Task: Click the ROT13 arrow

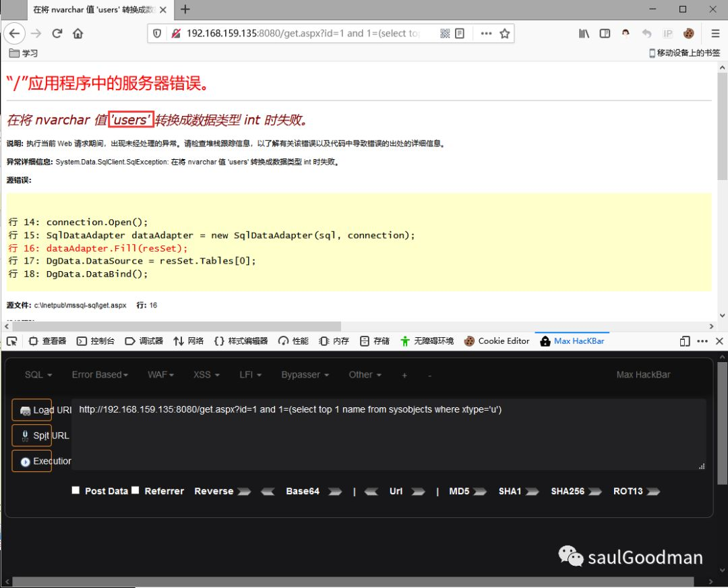Action: 653,492
